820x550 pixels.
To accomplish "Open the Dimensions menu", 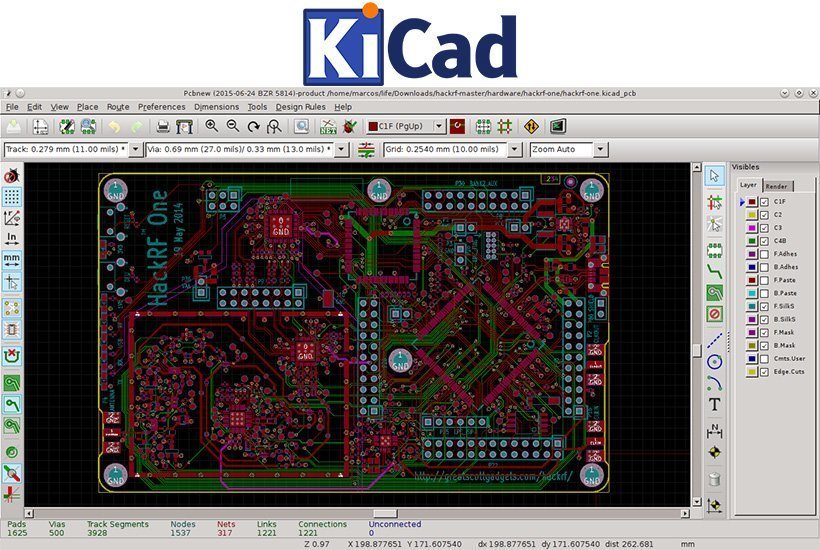I will 217,107.
